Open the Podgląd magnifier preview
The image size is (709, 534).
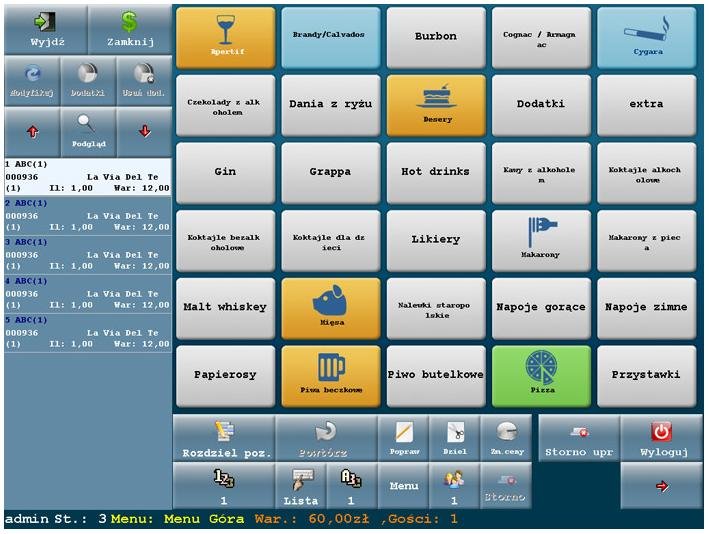pyautogui.click(x=88, y=130)
